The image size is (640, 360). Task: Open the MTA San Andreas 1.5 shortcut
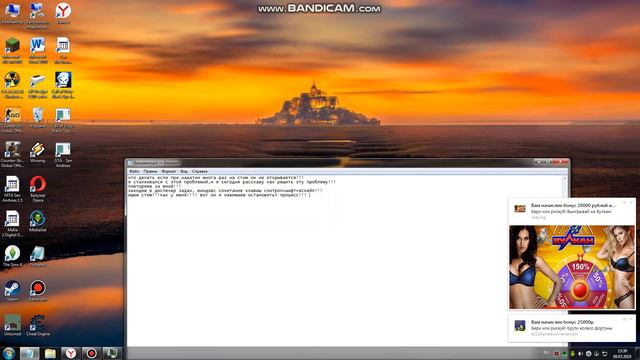tap(12, 189)
